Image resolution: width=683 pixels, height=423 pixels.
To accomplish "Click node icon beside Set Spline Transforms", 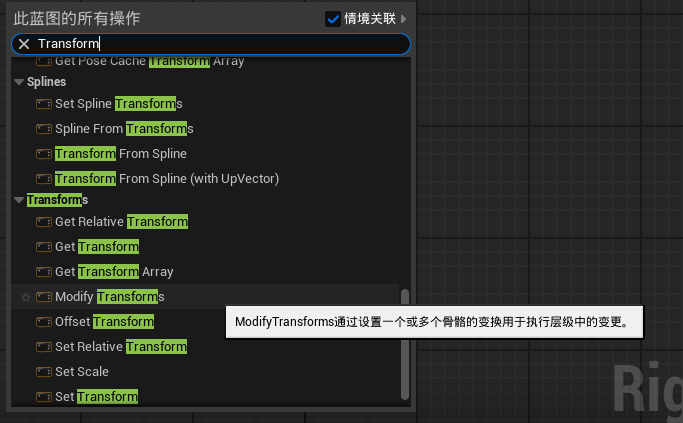I will click(44, 104).
